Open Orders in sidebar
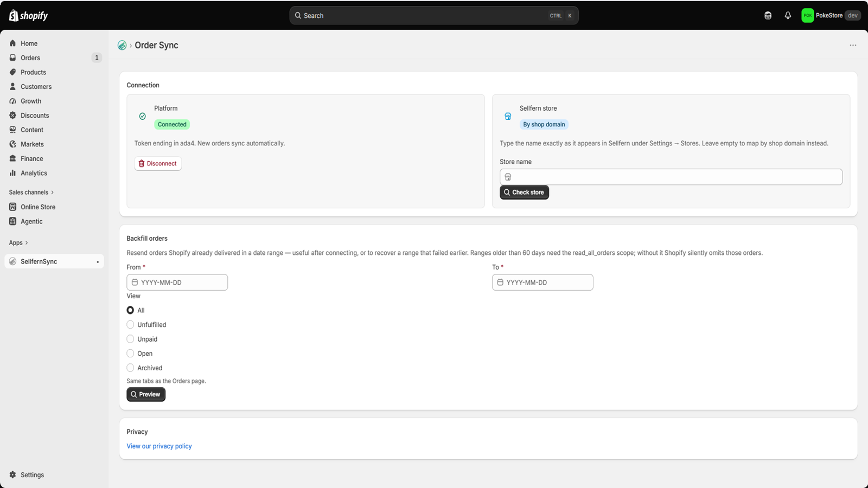 click(54, 58)
